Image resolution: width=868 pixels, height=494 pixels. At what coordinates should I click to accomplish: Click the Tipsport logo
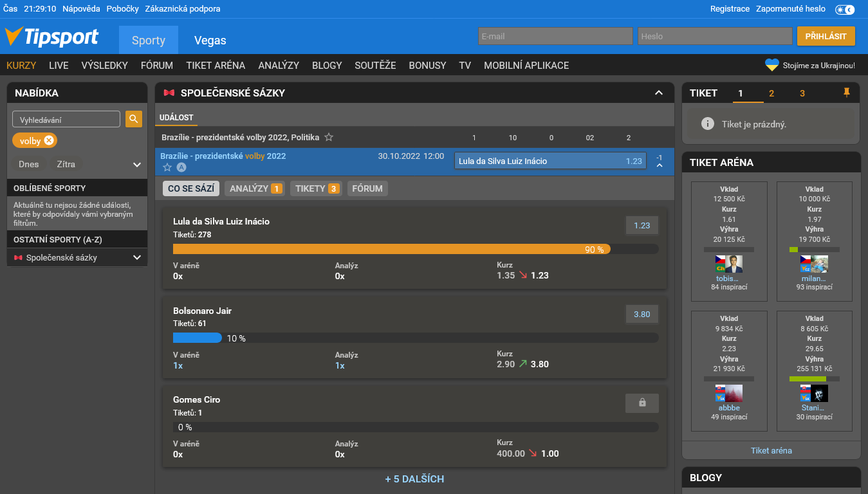click(x=52, y=37)
